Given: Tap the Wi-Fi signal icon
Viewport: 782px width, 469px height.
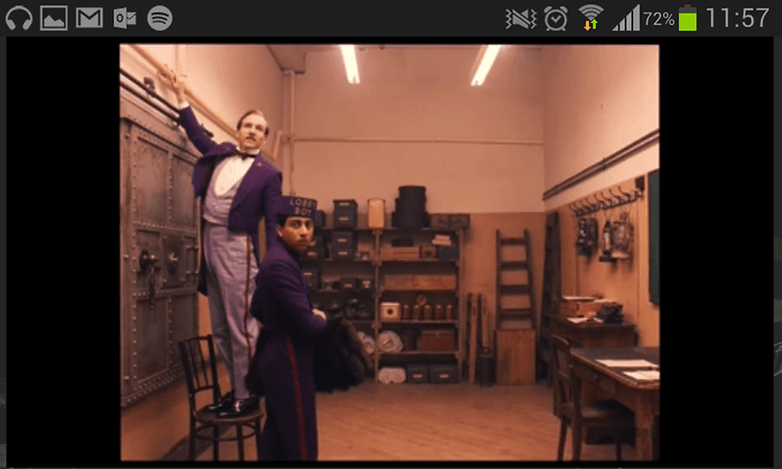Looking at the screenshot, I should click(591, 18).
